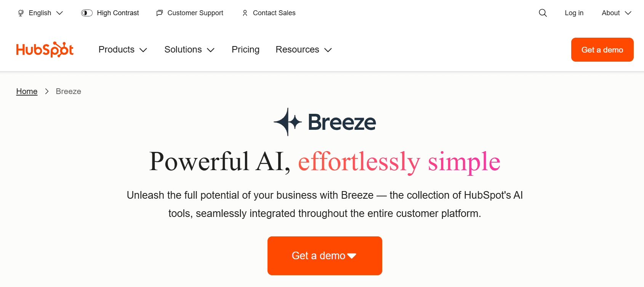Open the Solutions dropdown
644x287 pixels.
coord(189,49)
